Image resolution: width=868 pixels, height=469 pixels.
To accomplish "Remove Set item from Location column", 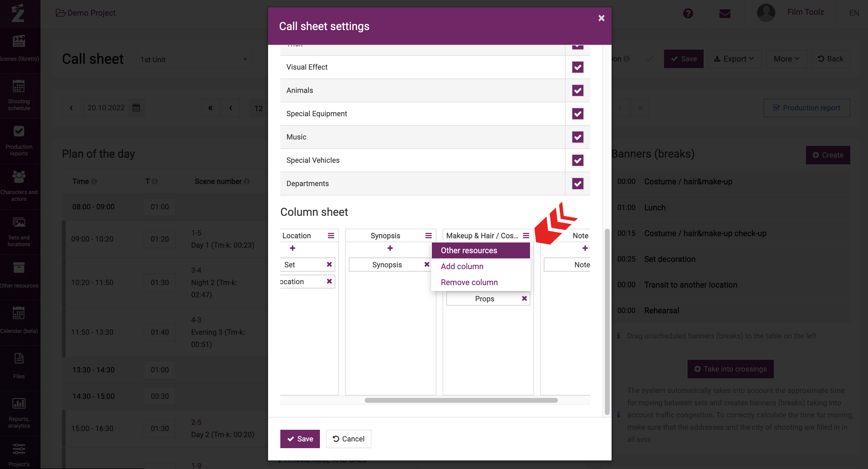I will (329, 264).
